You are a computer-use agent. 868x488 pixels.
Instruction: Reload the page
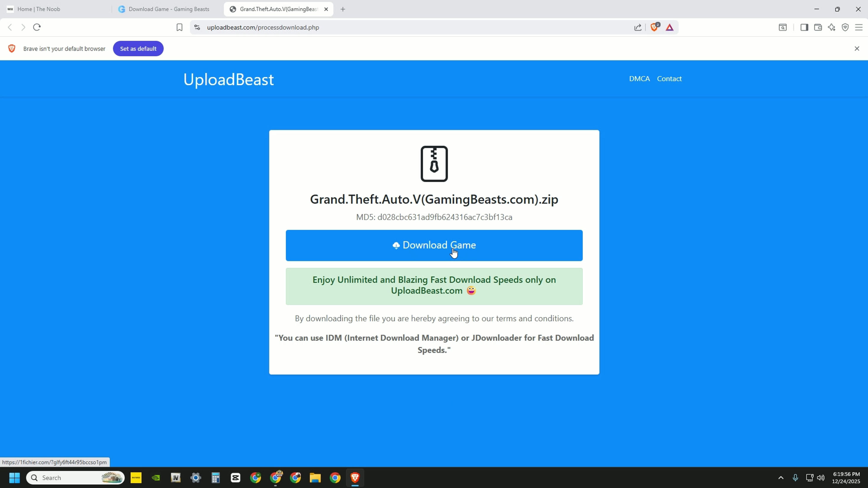pyautogui.click(x=37, y=27)
